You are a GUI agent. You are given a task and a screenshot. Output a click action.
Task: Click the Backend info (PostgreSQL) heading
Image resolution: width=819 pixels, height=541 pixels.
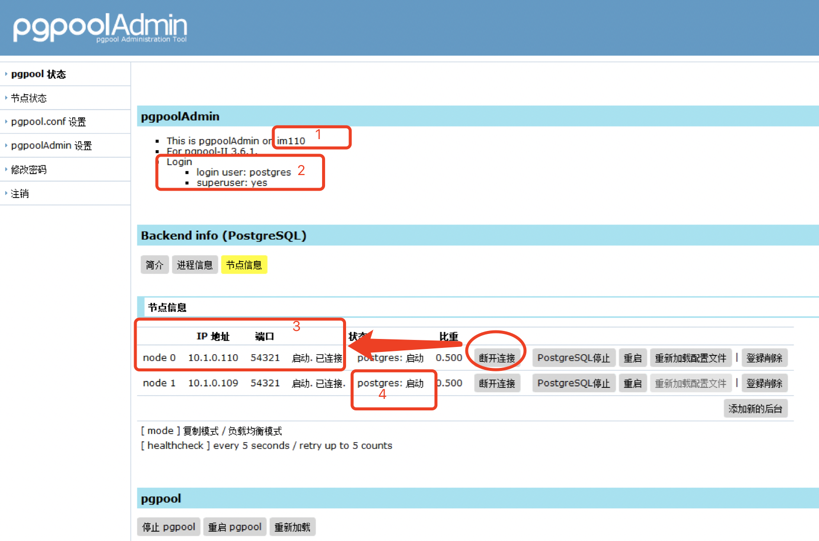224,236
